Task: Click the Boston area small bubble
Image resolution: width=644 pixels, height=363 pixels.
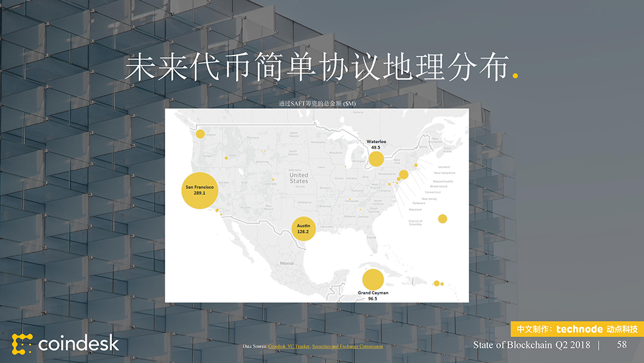Action: pos(416,165)
